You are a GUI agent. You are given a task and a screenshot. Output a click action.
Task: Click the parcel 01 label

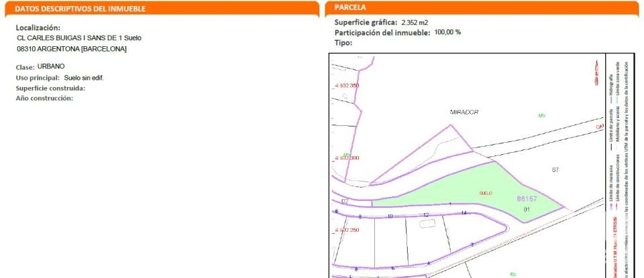point(527,210)
